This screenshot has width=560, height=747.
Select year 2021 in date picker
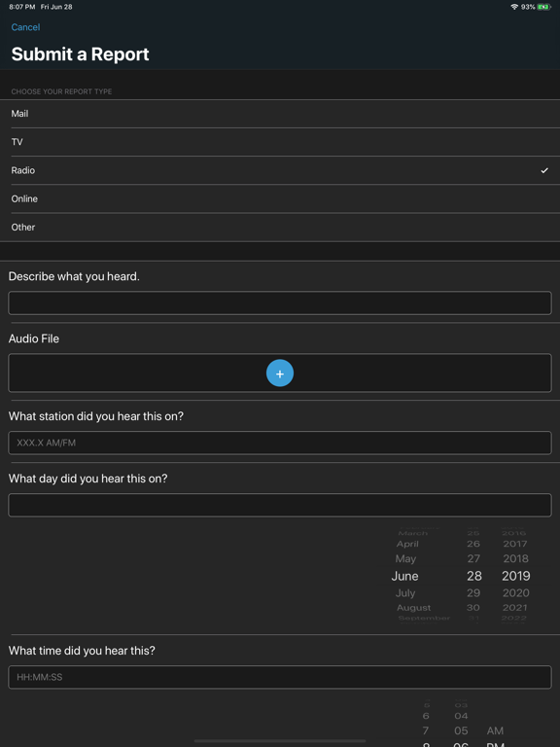(x=515, y=608)
